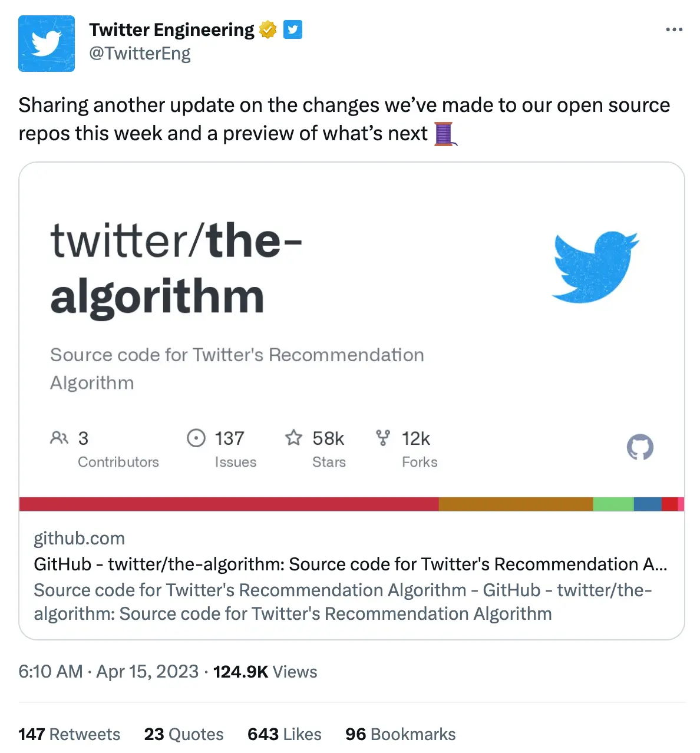This screenshot has height=753, width=700.
Task: Click Twitter Engineering's profile avatar
Action: tap(46, 44)
